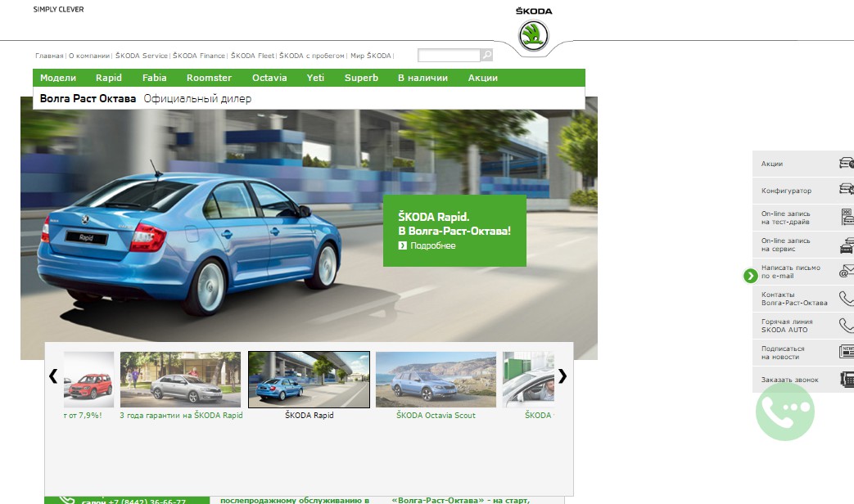Click newsletter icon beside Подписаться на новости
This screenshot has width=854, height=504.
tap(847, 352)
